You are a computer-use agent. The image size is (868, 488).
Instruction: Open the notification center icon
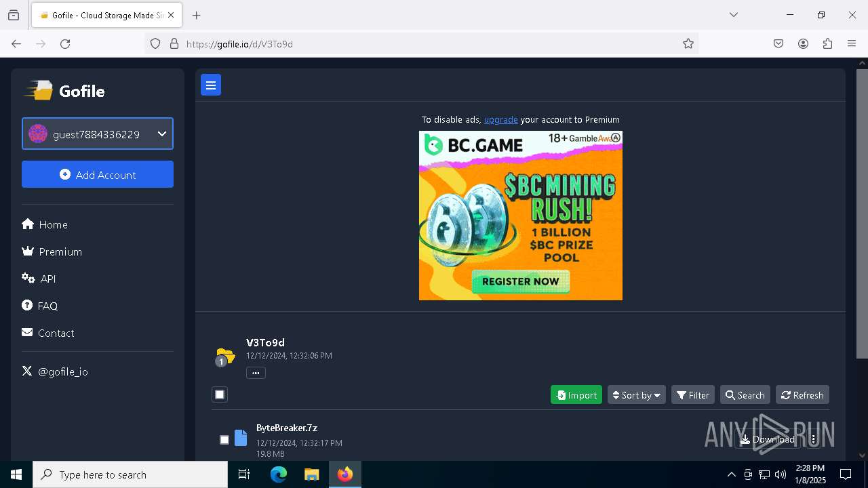pyautogui.click(x=846, y=474)
